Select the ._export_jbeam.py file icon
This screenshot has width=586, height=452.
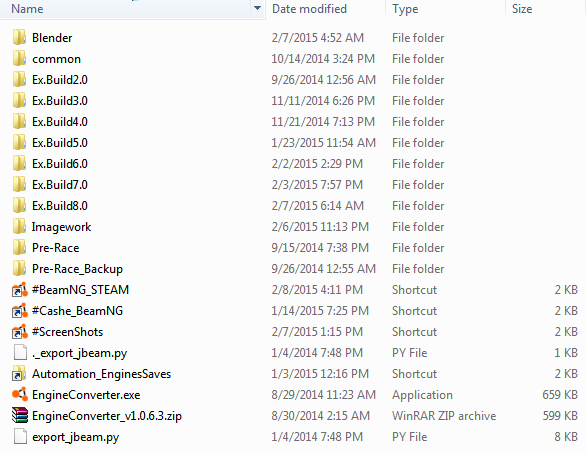pyautogui.click(x=20, y=352)
